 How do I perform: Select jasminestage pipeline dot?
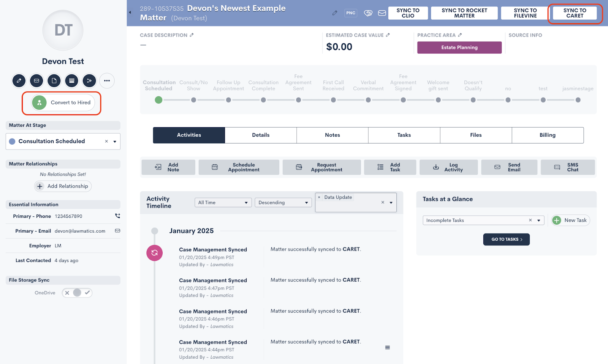tap(578, 100)
